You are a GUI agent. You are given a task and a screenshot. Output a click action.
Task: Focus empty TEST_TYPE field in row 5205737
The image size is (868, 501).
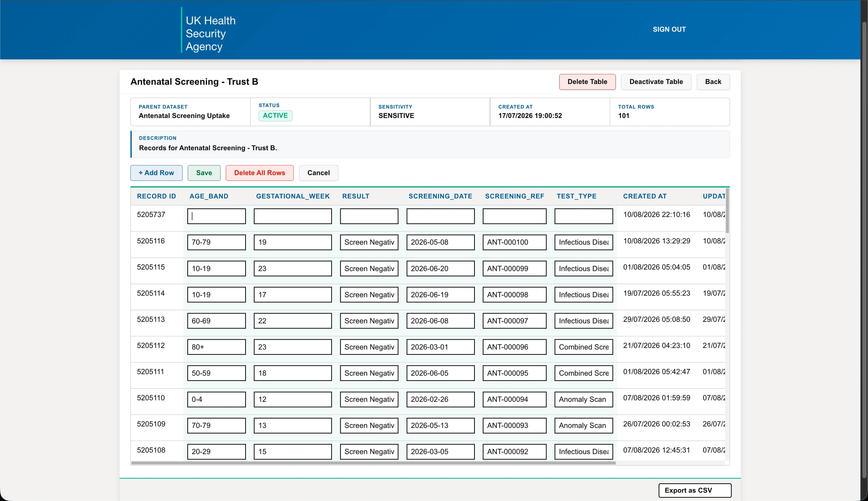pyautogui.click(x=584, y=216)
